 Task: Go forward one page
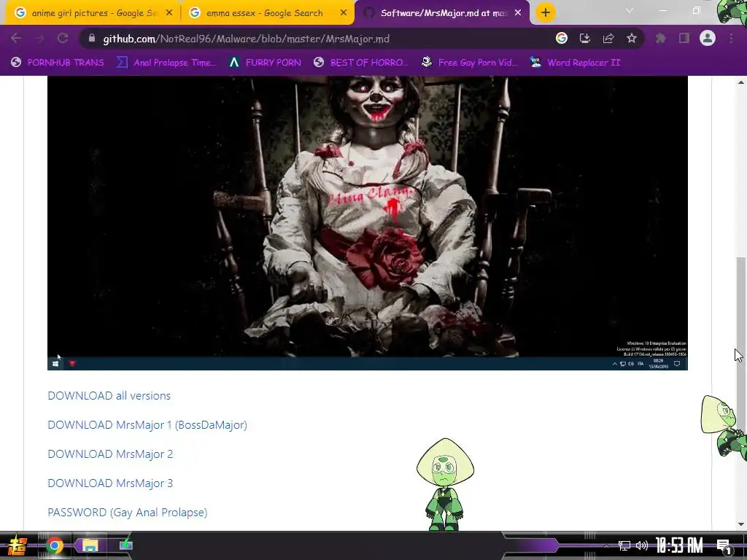pyautogui.click(x=39, y=38)
